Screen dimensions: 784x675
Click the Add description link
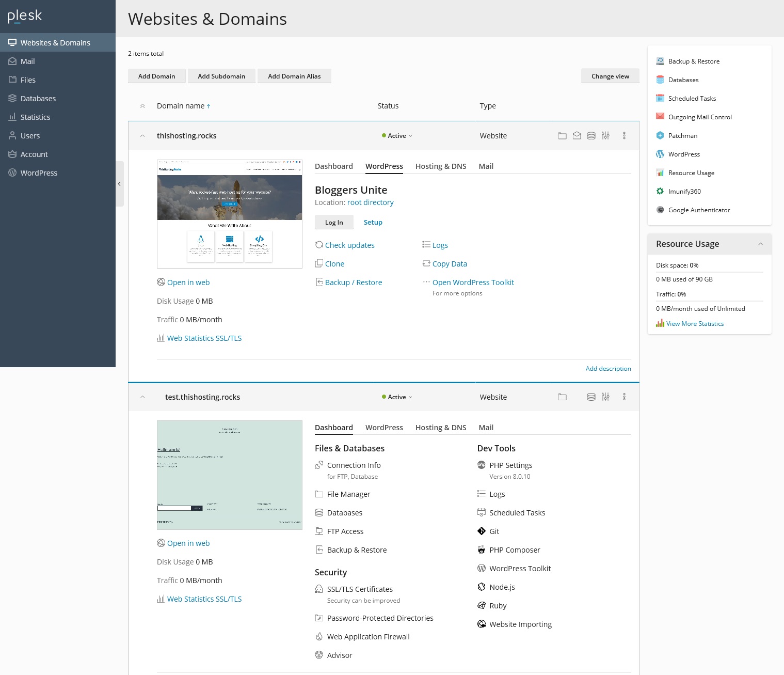click(608, 369)
